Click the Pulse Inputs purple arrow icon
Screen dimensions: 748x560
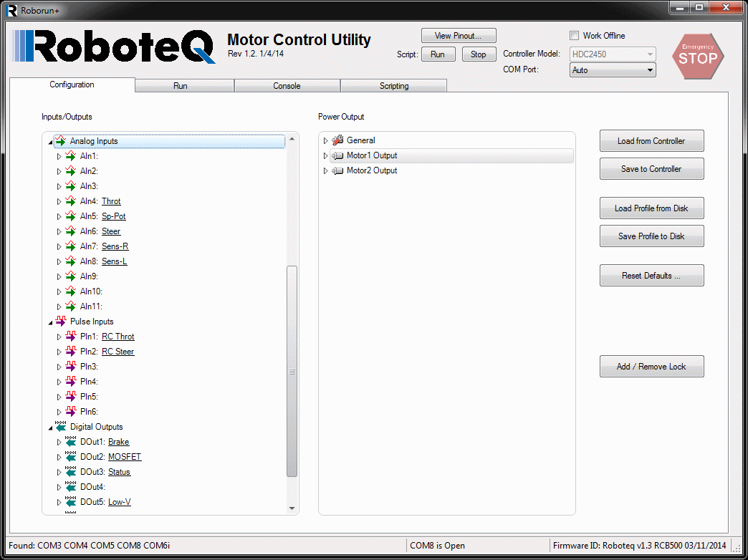pyautogui.click(x=61, y=322)
